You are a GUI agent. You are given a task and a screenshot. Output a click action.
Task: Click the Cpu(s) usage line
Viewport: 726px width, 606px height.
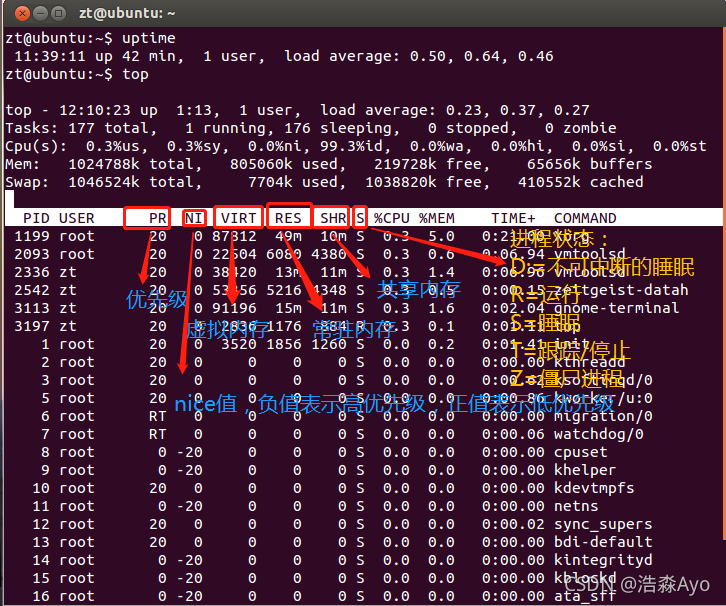click(356, 146)
